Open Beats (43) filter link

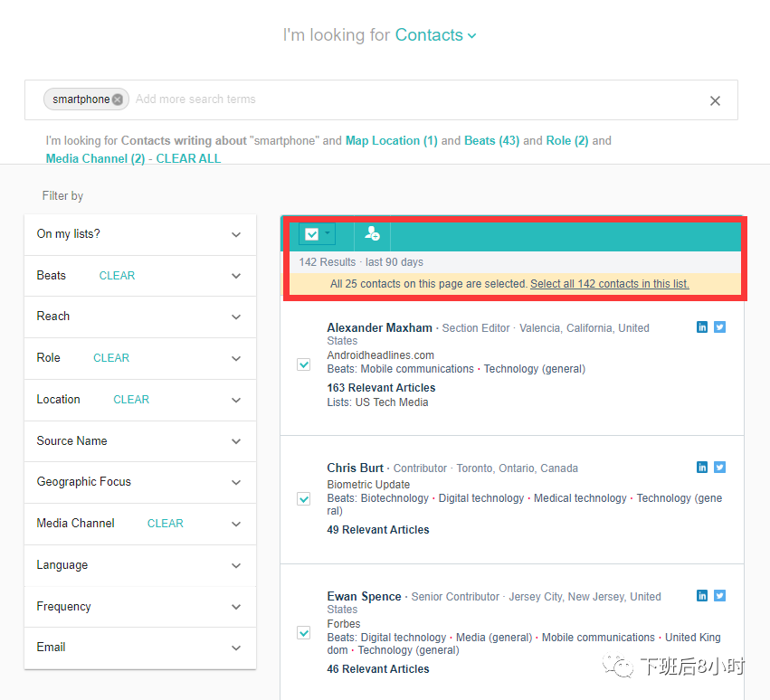491,141
